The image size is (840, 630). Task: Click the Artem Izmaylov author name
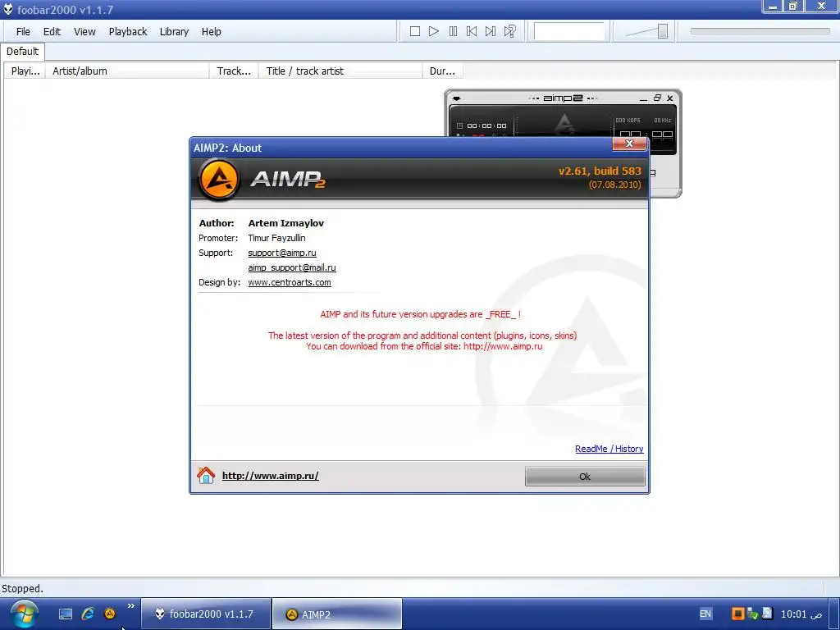tap(286, 223)
